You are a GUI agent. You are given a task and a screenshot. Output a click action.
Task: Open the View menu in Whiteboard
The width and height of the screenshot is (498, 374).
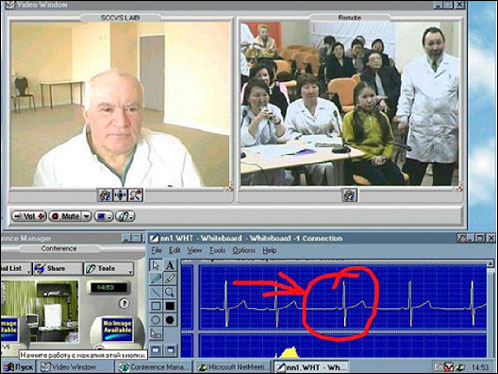click(194, 250)
